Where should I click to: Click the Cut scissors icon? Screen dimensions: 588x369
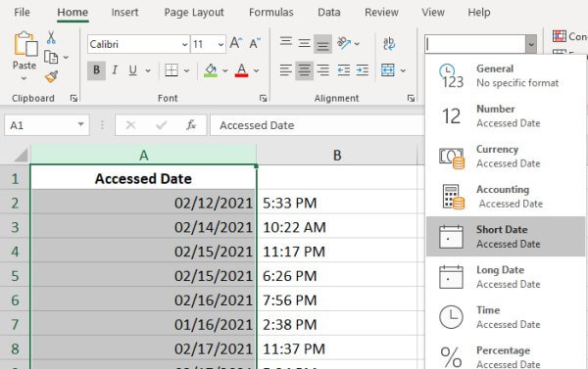pos(51,38)
